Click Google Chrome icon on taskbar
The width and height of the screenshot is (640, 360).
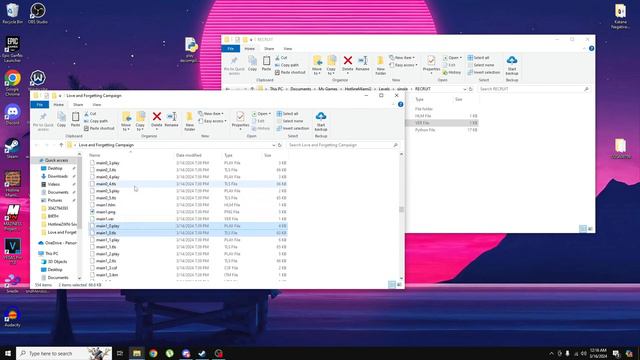pos(153,353)
